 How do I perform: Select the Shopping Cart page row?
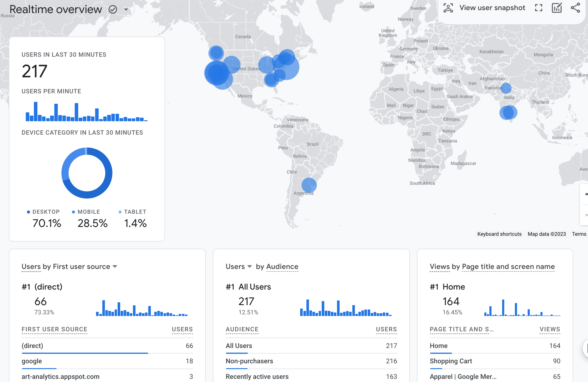451,361
